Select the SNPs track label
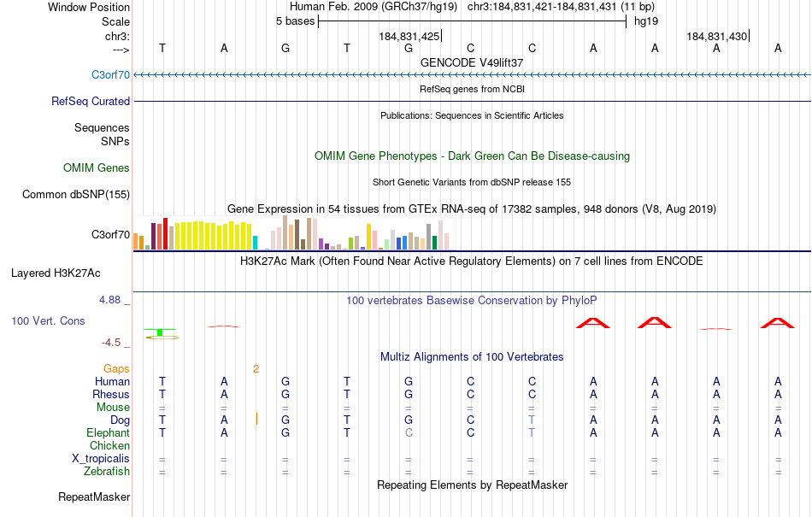This screenshot has height=517, width=812. tap(115, 141)
